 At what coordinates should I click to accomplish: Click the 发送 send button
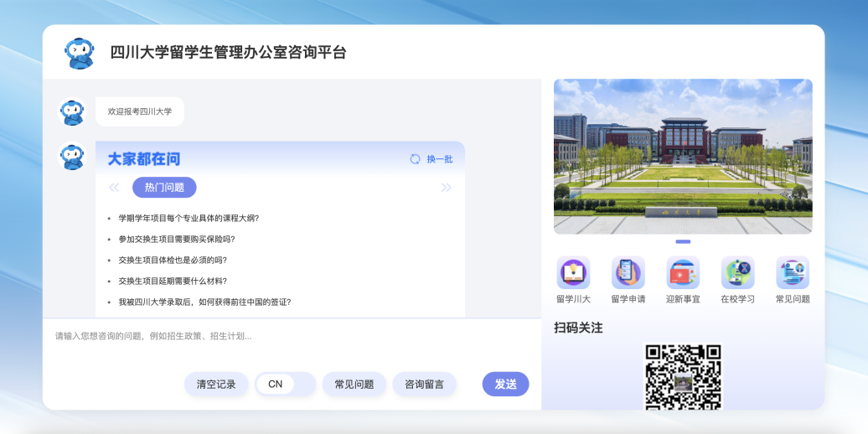[505, 385]
